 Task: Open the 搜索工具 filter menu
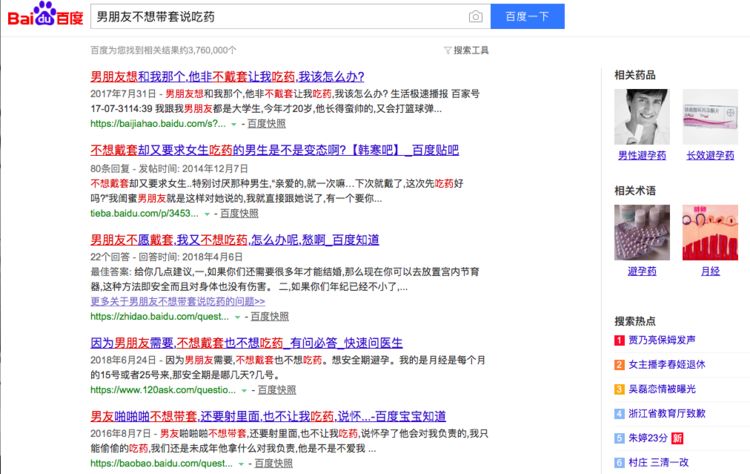(x=466, y=50)
